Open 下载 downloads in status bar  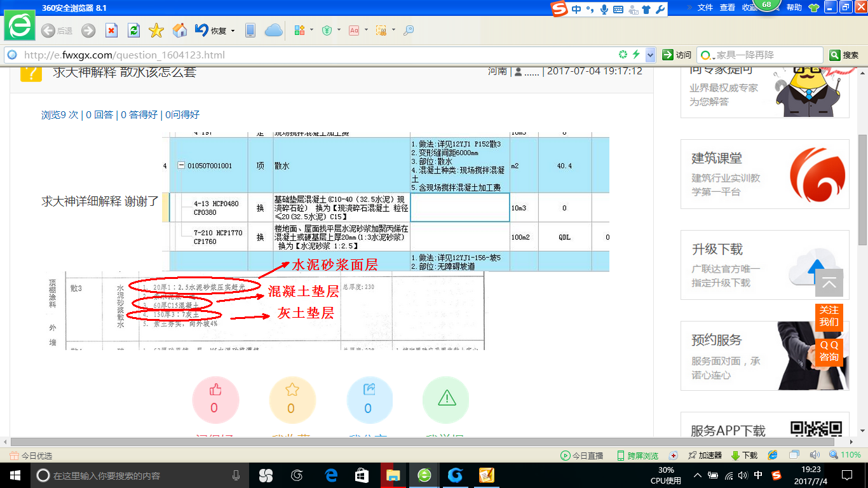[745, 456]
